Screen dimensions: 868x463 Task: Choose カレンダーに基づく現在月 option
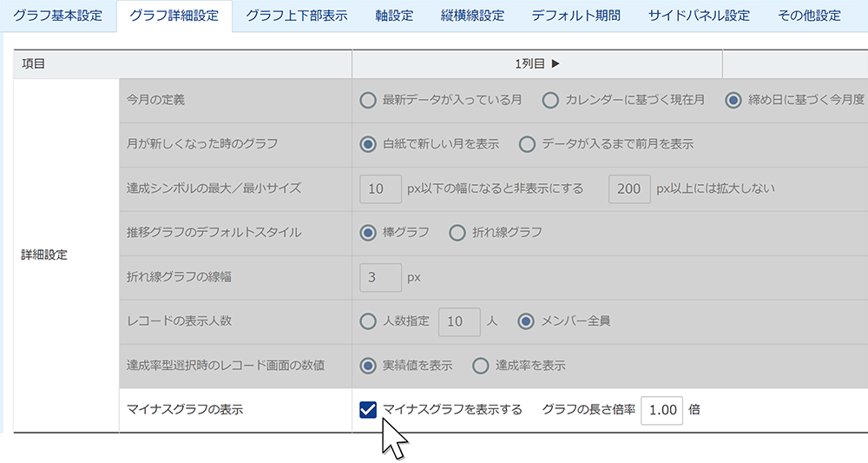click(x=550, y=100)
